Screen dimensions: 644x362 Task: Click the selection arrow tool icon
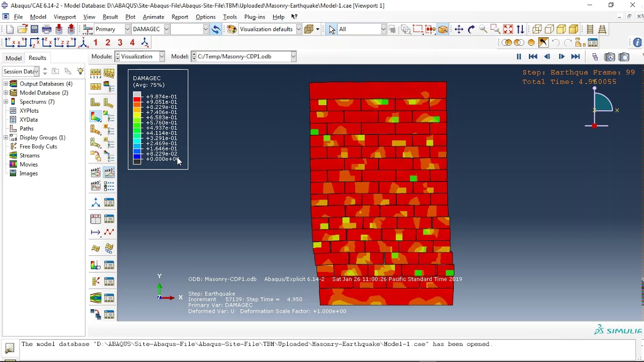(332, 29)
